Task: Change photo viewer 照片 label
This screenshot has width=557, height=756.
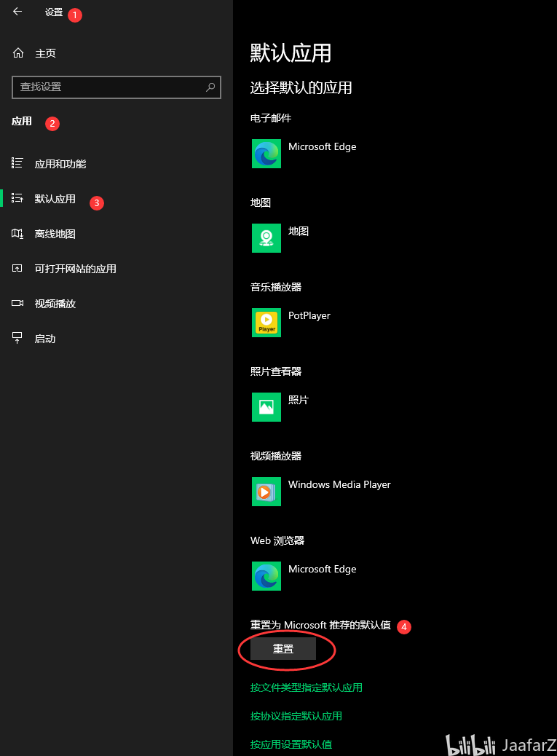Action: pos(299,400)
